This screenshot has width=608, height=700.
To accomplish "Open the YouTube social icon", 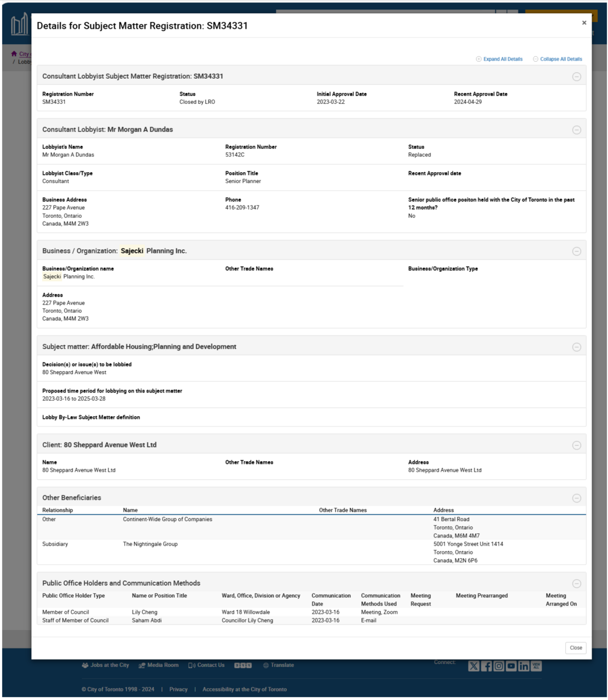I will click(511, 666).
